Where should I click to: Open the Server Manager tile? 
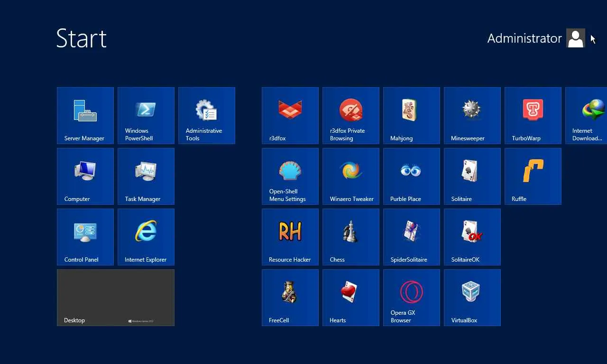point(85,116)
